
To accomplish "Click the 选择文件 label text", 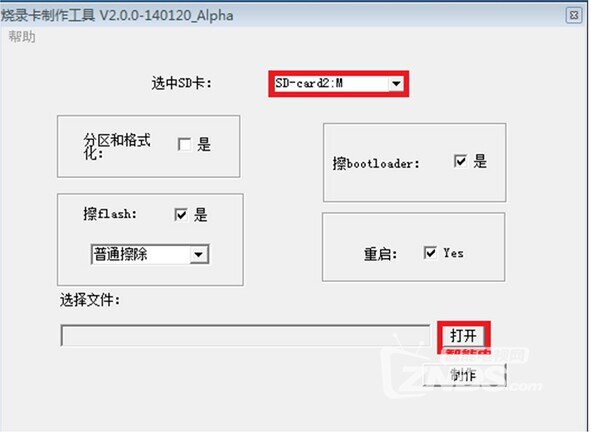I will [90, 300].
